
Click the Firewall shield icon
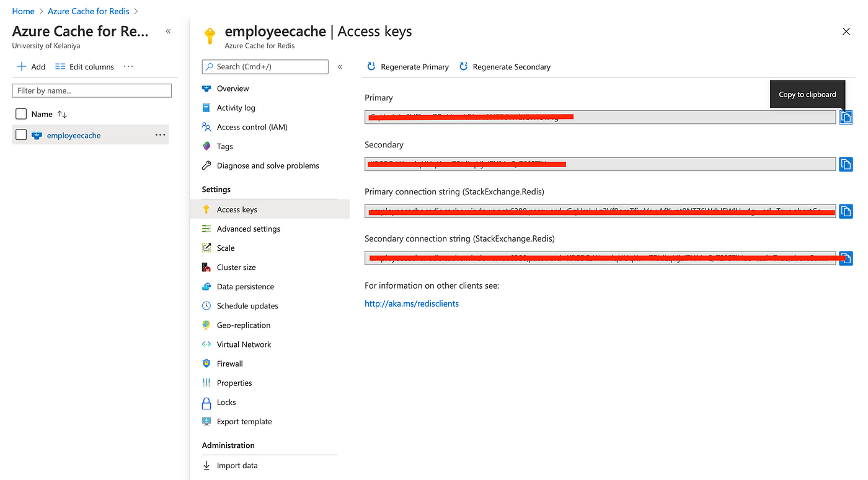click(x=206, y=363)
